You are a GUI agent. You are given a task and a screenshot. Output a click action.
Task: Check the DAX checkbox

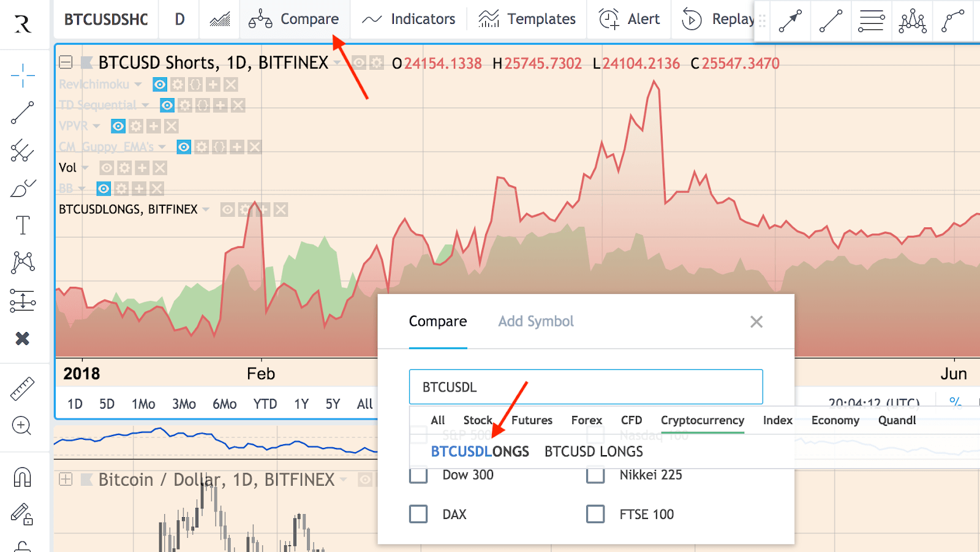click(x=418, y=514)
